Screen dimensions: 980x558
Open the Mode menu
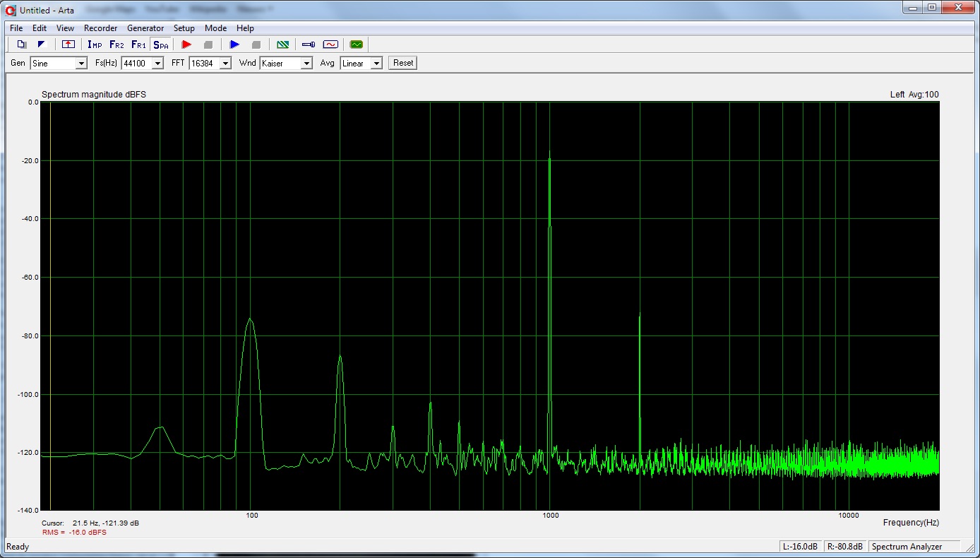[x=215, y=28]
